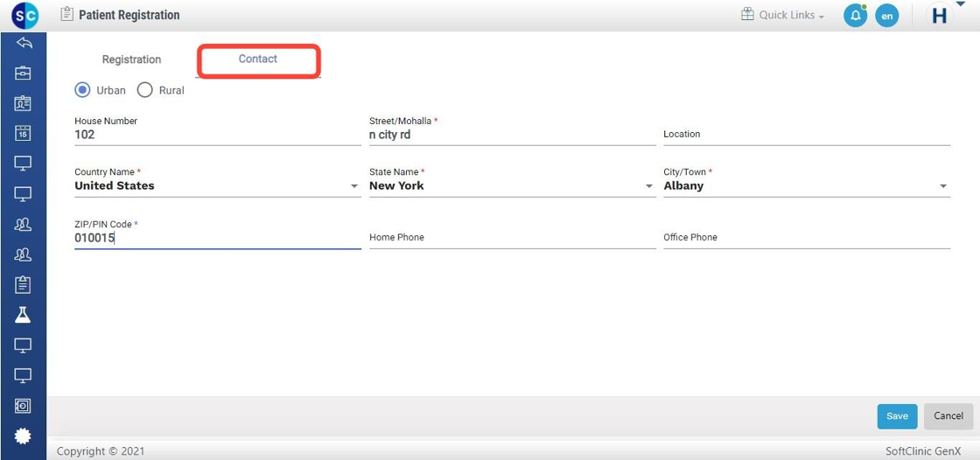Open the clipboard sidebar icon
The image size is (980, 460).
pyautogui.click(x=23, y=285)
